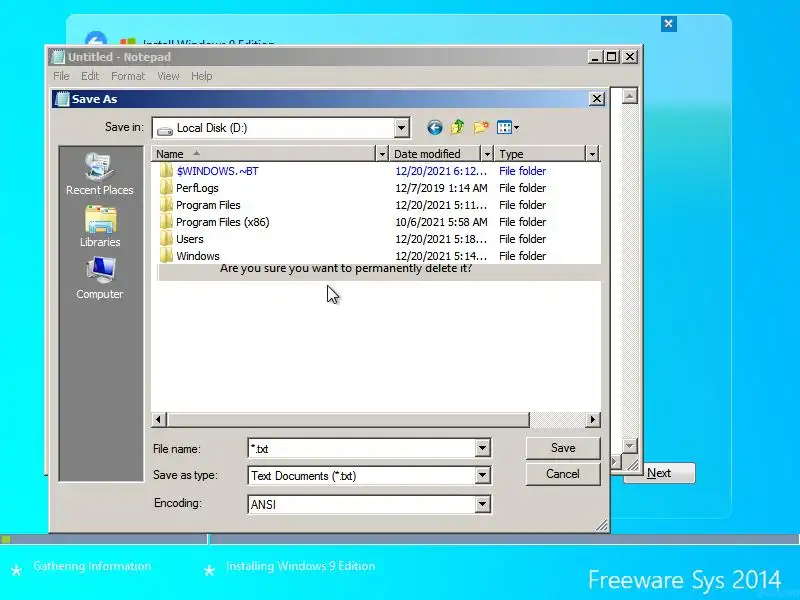
Task: Open Notepad's Edit menu
Action: click(x=90, y=76)
